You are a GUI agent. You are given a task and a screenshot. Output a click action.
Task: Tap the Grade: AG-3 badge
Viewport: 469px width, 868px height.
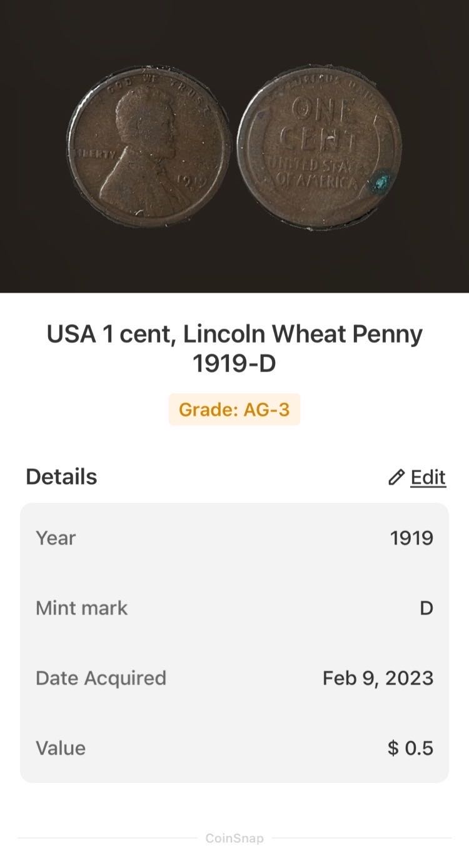(x=234, y=410)
